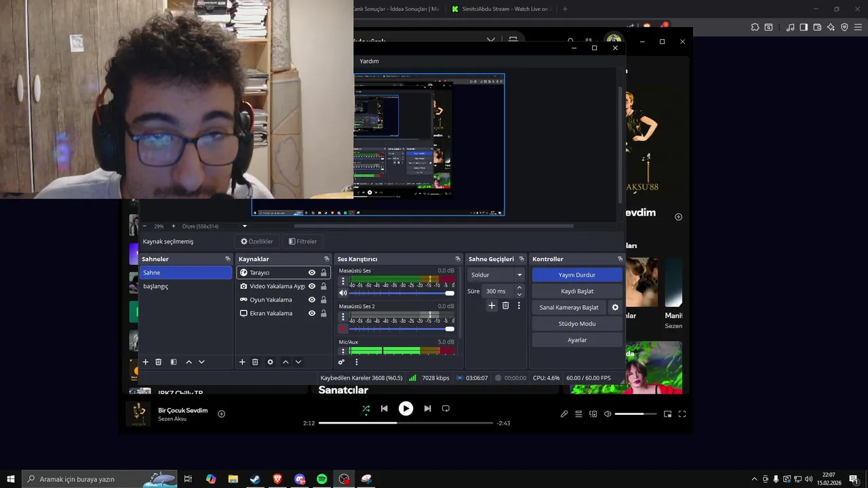Image resolution: width=868 pixels, height=488 pixels.
Task: Undock the Sahneler panel
Action: point(228,259)
